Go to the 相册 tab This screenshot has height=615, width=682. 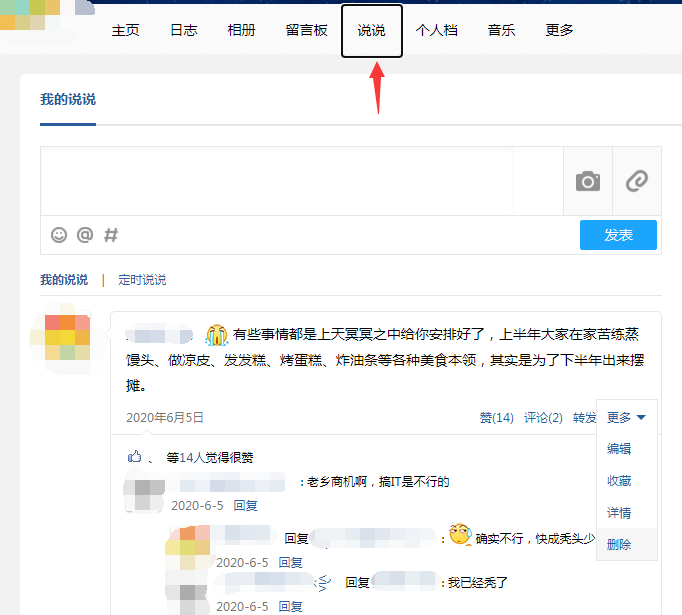coord(241,30)
